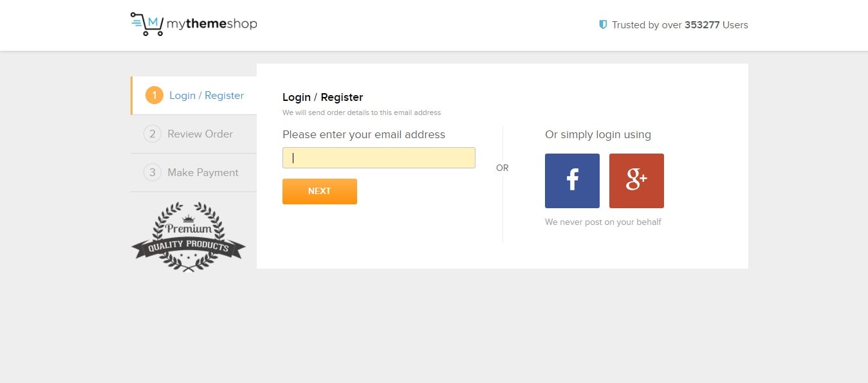
Task: Click the MyThemeShop cart logo icon
Action: click(x=147, y=24)
